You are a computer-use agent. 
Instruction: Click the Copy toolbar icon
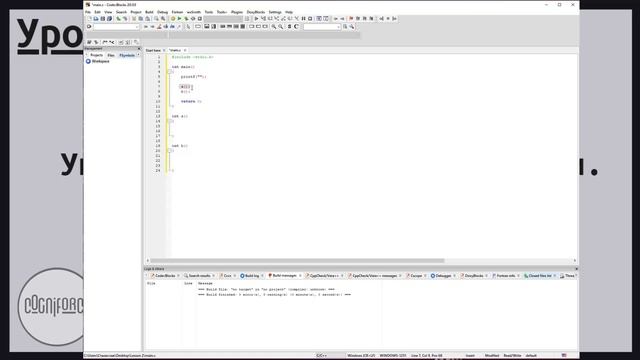point(141,19)
